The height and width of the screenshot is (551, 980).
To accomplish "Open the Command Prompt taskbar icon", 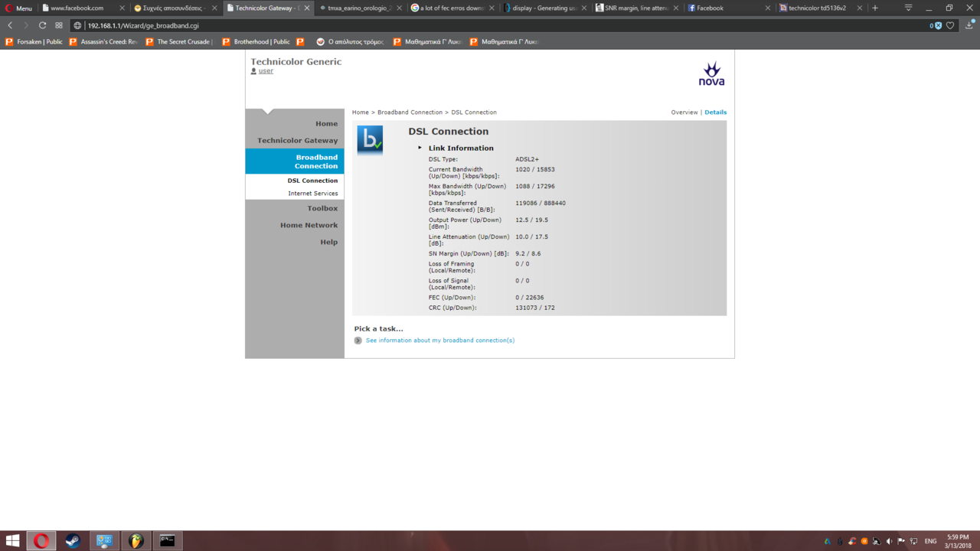I will (167, 541).
